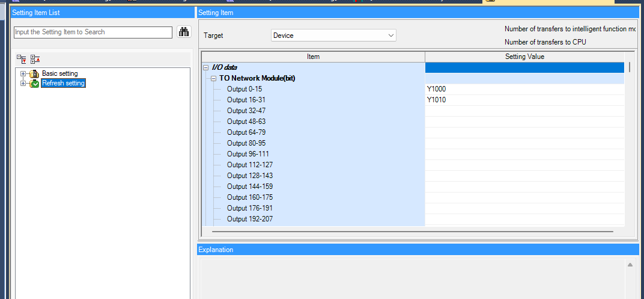Click the Setting Item search field

[x=93, y=32]
